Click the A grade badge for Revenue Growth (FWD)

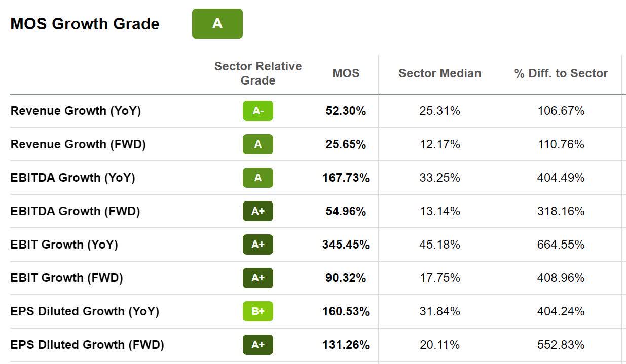[257, 144]
